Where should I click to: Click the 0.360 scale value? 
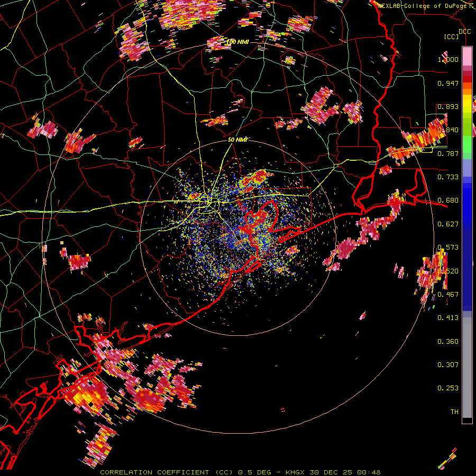448,342
